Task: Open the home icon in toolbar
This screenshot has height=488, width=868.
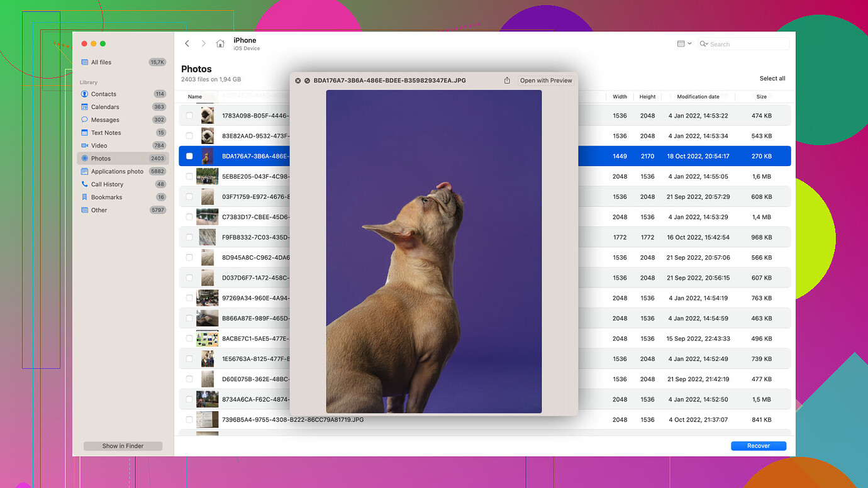Action: point(220,43)
